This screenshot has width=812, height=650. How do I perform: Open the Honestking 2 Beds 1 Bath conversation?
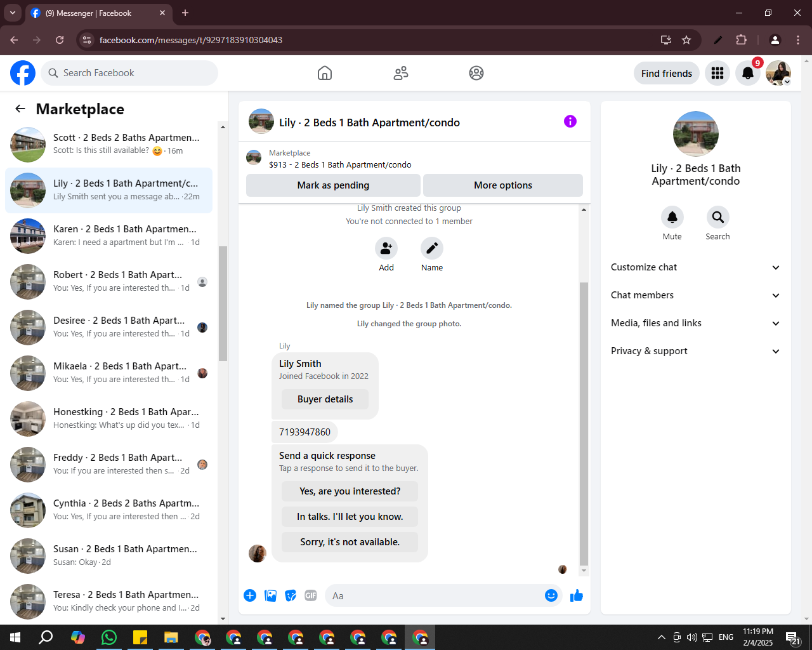(x=108, y=418)
